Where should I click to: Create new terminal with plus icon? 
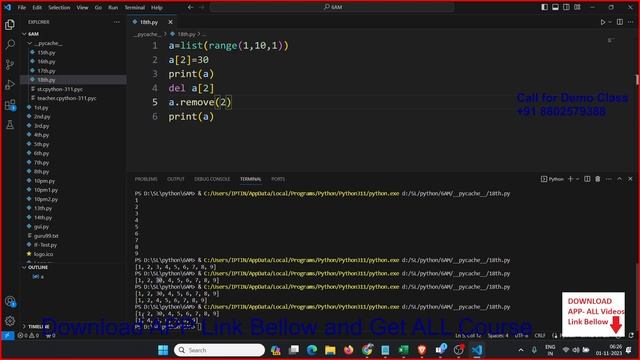[x=571, y=179]
